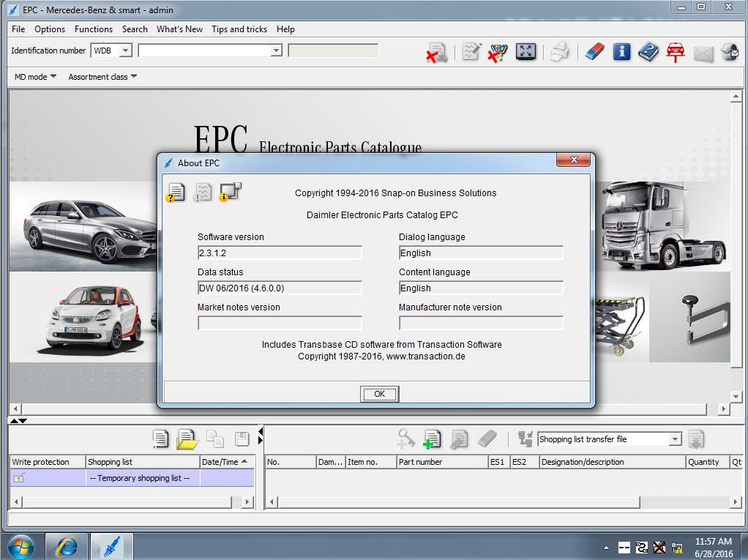Click the Quantity column header
The width and height of the screenshot is (748, 560).
point(708,462)
